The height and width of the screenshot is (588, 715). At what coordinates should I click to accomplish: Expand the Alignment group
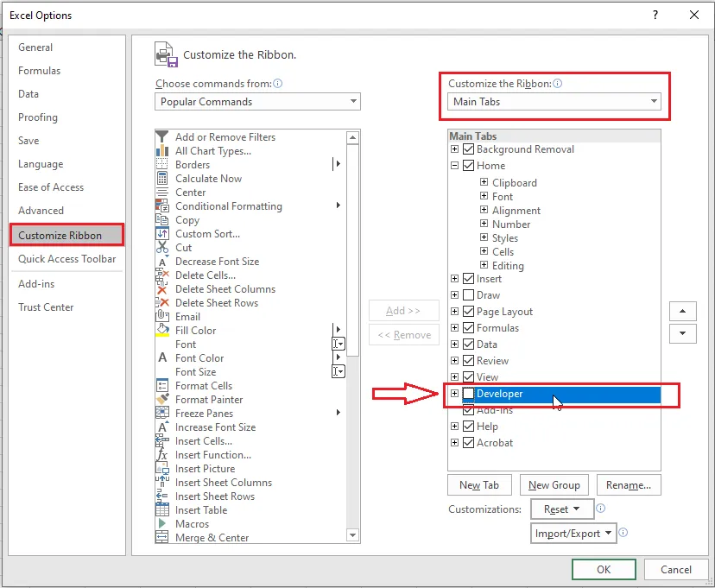point(484,210)
